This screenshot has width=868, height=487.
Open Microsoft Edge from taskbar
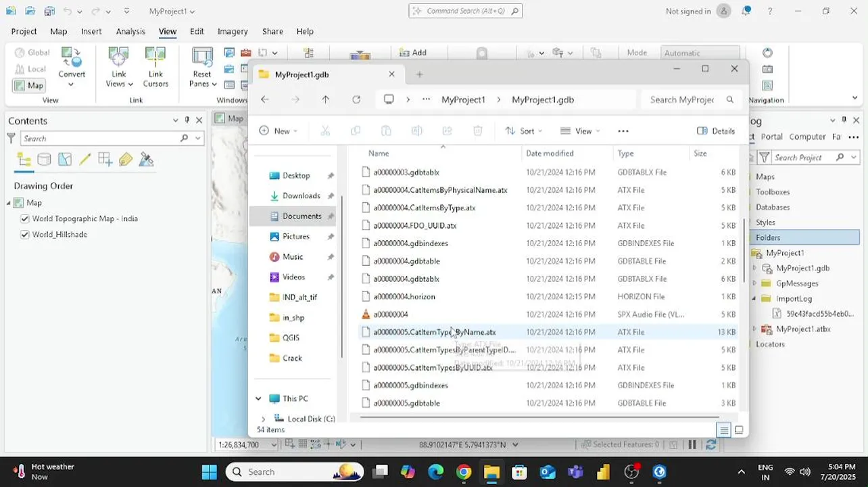point(435,471)
